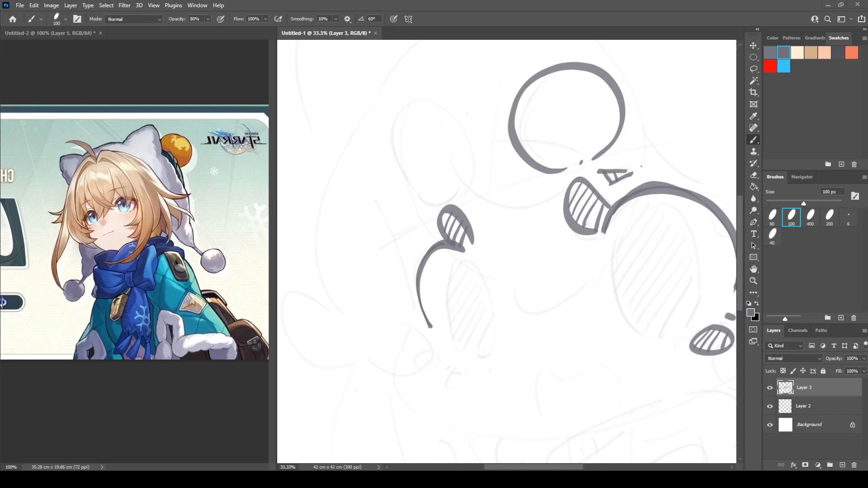Switch to the Gradients tab
Image resolution: width=868 pixels, height=488 pixels.
pos(815,38)
